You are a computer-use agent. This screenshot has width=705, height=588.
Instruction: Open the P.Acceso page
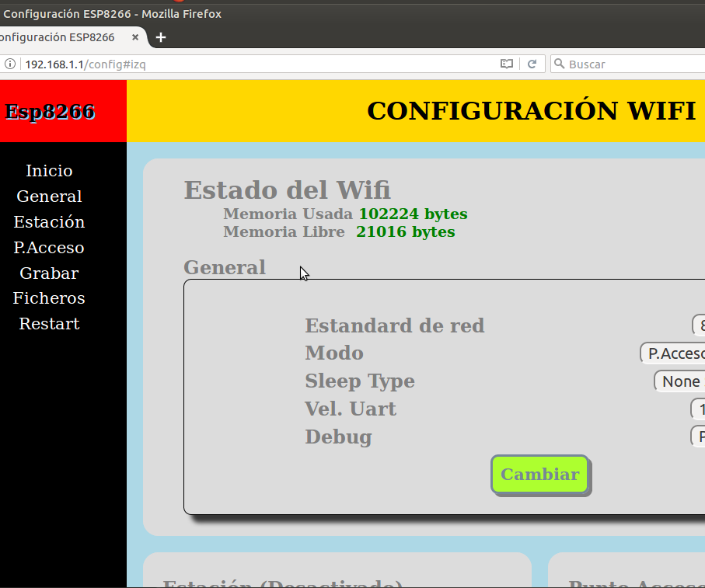(48, 247)
